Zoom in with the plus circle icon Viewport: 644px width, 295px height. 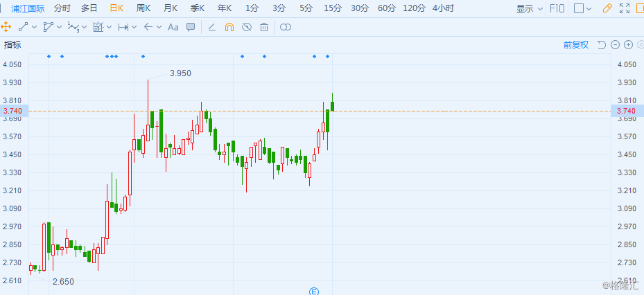coord(628,45)
